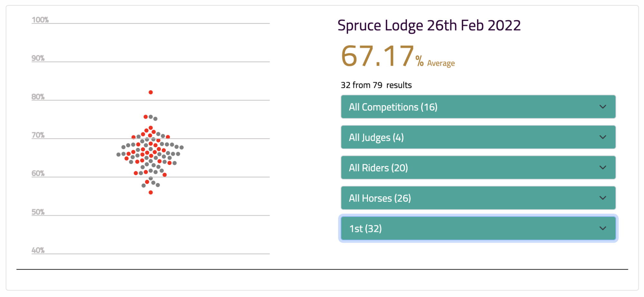Click the chevron on All Competitions dropdown
Viewport: 644px width, 297px height.
click(602, 107)
